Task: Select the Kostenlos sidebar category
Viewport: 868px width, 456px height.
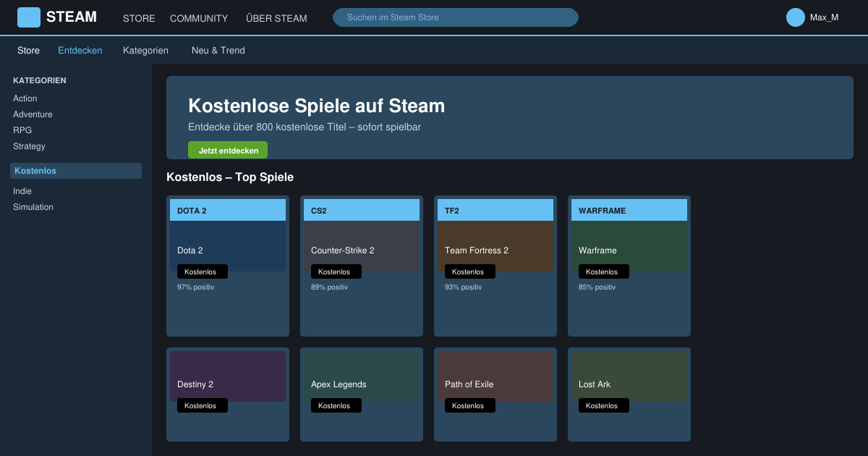Action: (x=76, y=171)
